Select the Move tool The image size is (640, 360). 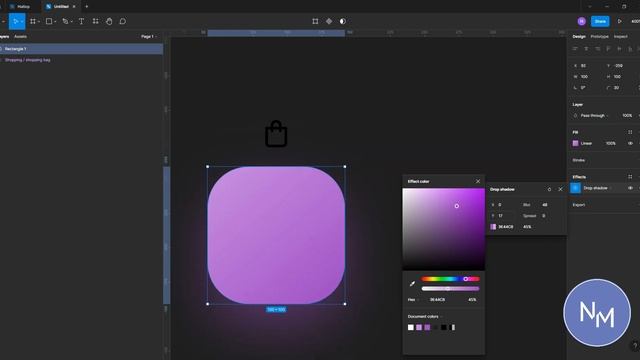[x=16, y=21]
